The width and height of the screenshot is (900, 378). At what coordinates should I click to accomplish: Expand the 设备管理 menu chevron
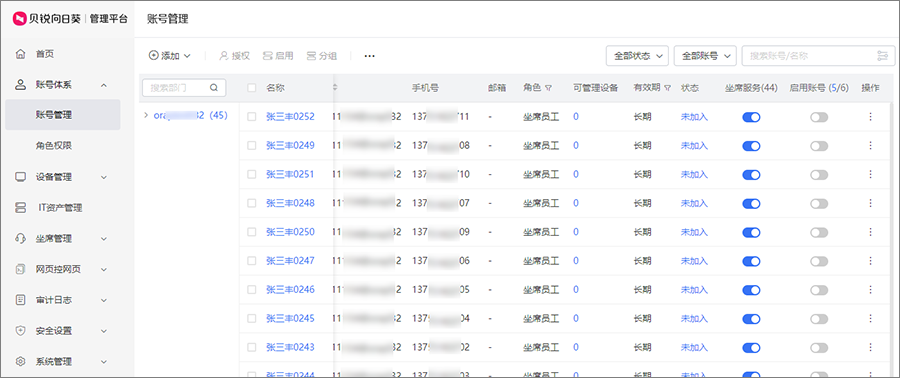click(x=104, y=177)
